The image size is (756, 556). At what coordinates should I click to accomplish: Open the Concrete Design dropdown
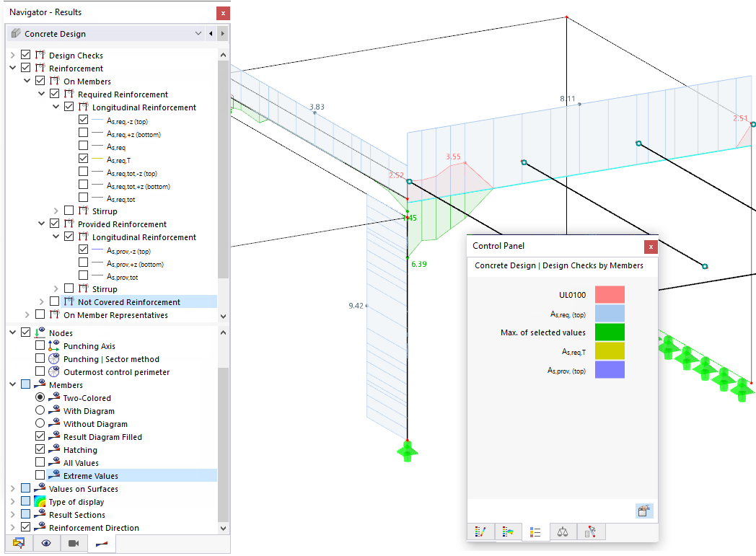click(x=198, y=33)
